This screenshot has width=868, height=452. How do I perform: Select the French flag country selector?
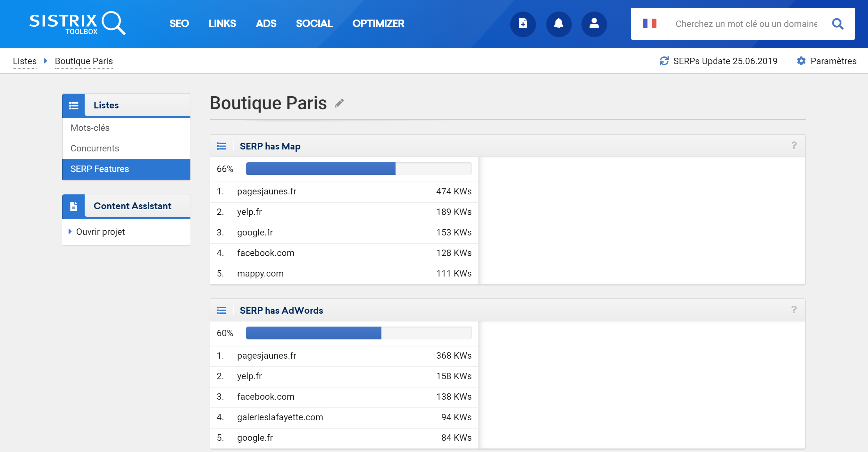pos(649,24)
